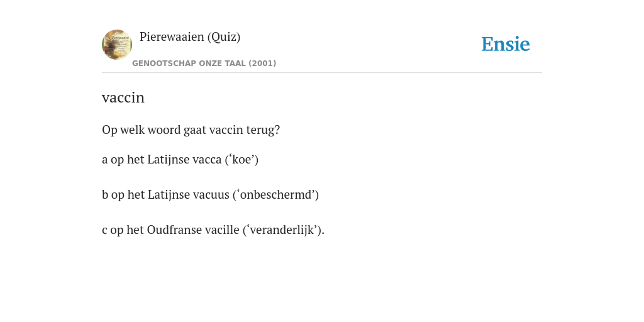Choose answer b, Latijnse vacuus

pos(210,195)
